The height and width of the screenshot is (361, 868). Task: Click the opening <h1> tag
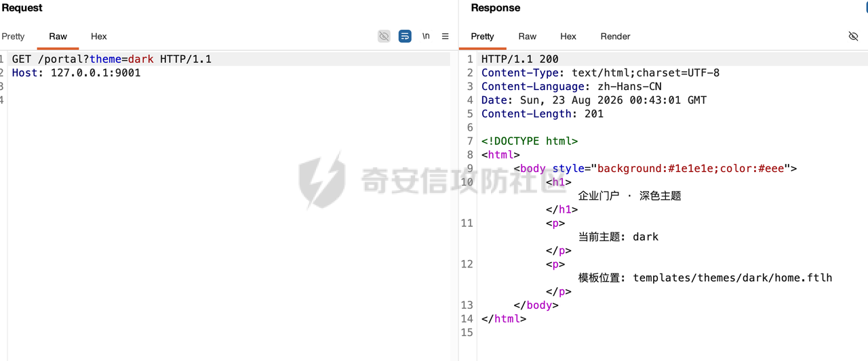point(559,182)
